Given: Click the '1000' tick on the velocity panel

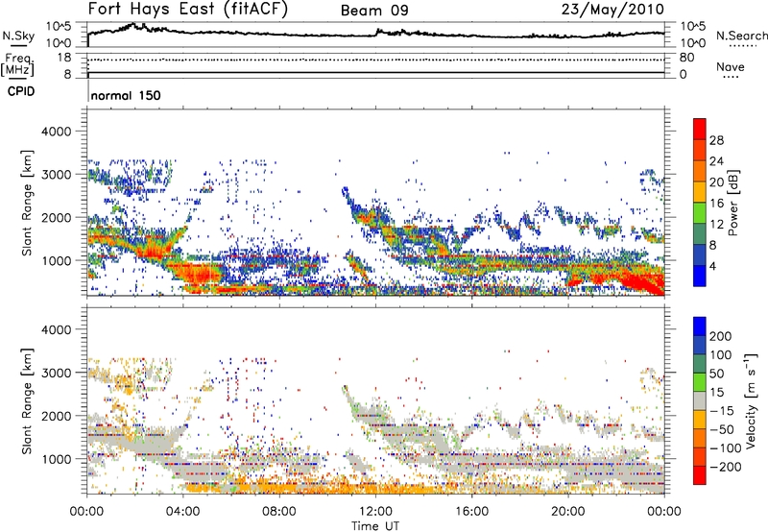Looking at the screenshot, I should coord(57,459).
